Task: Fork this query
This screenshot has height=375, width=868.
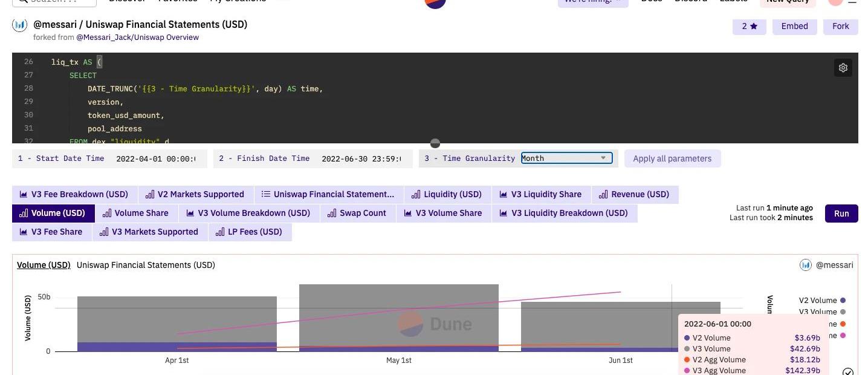Action: click(841, 26)
